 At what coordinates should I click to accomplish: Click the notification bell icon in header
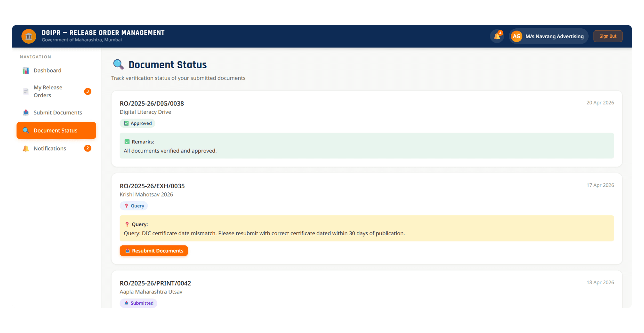pos(497,36)
